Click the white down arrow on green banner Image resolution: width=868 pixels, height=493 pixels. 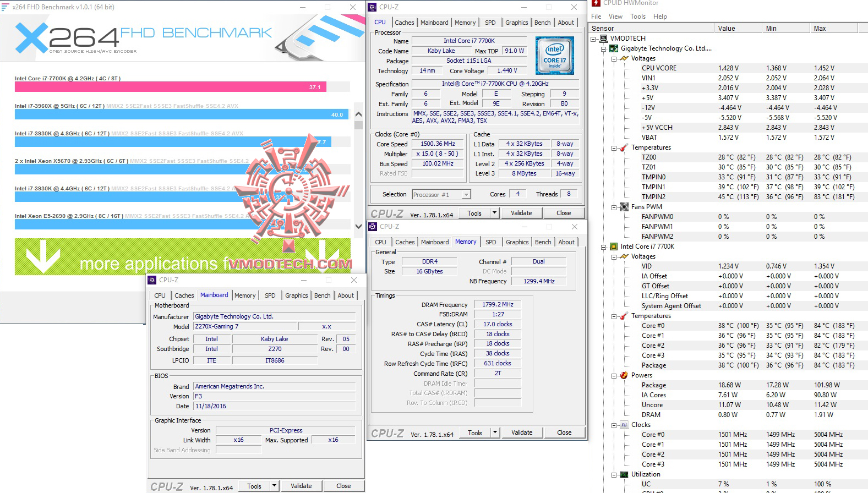click(x=43, y=257)
